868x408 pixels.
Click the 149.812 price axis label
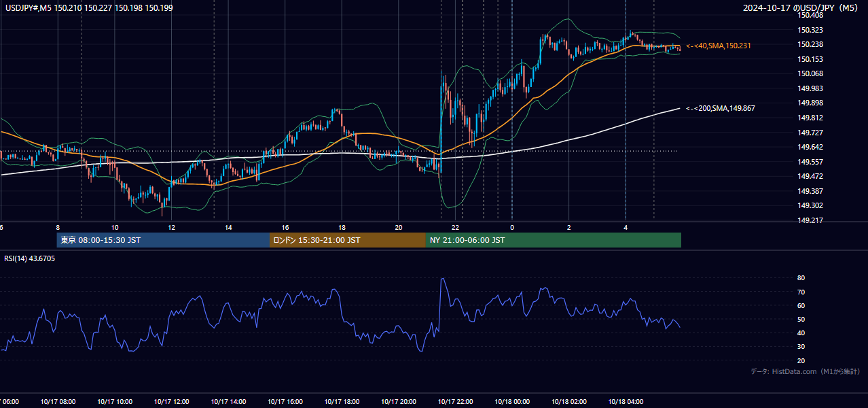[811, 118]
